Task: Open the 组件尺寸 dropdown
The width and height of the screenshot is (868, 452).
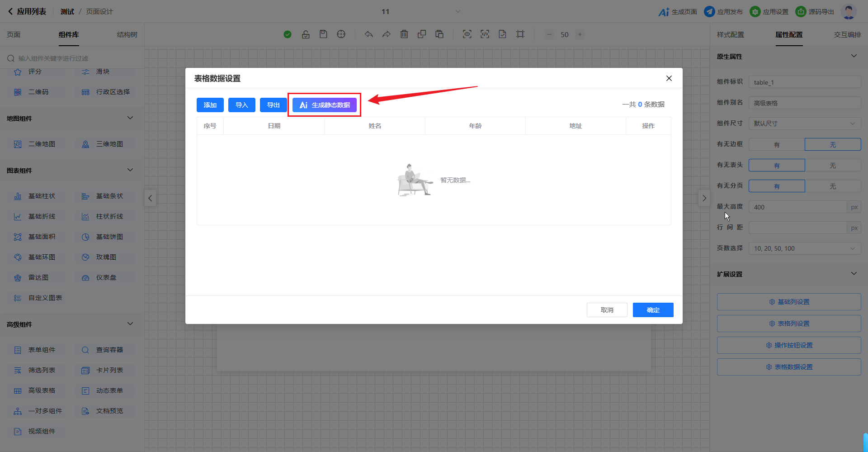Action: tap(805, 124)
